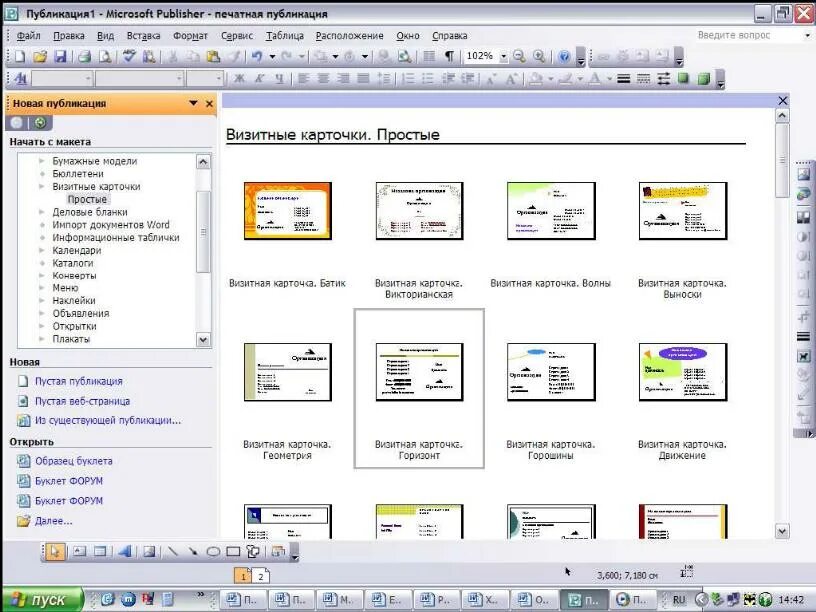Open the Образец буклета recent file

[x=73, y=461]
